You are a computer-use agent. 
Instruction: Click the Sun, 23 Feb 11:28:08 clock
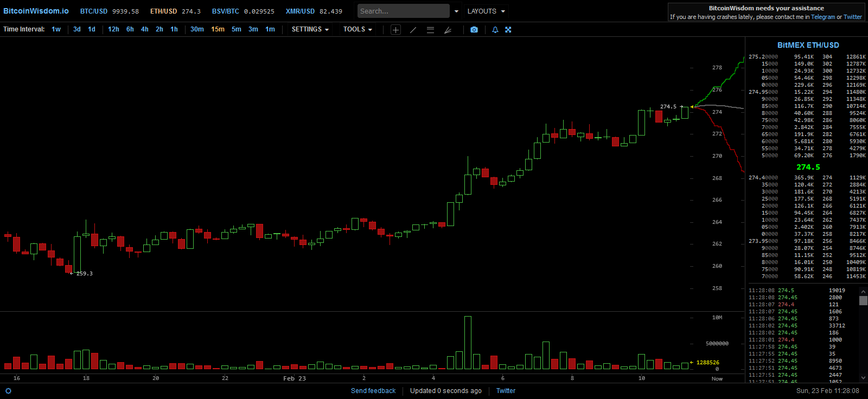(x=828, y=391)
